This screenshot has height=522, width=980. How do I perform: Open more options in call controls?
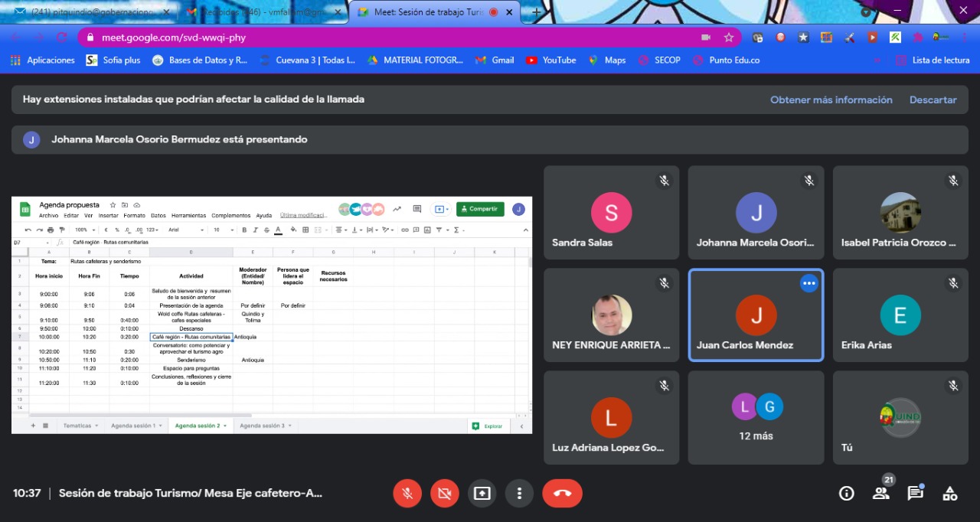(x=519, y=494)
